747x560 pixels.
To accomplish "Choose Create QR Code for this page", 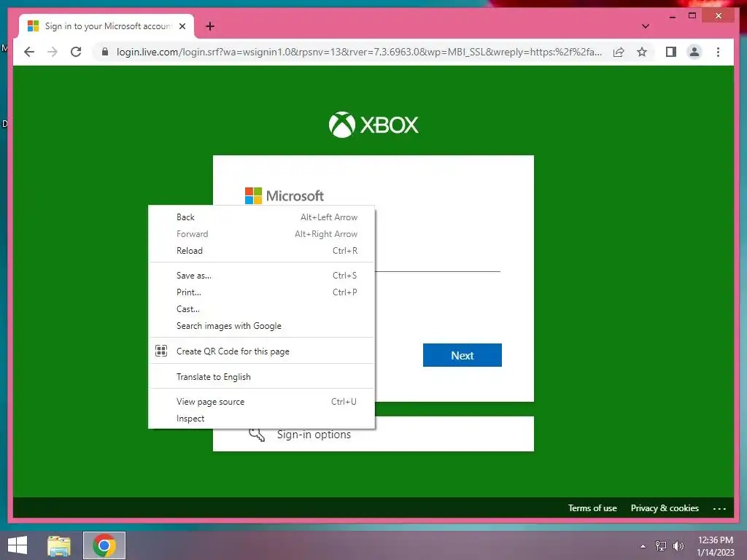I will 262,351.
